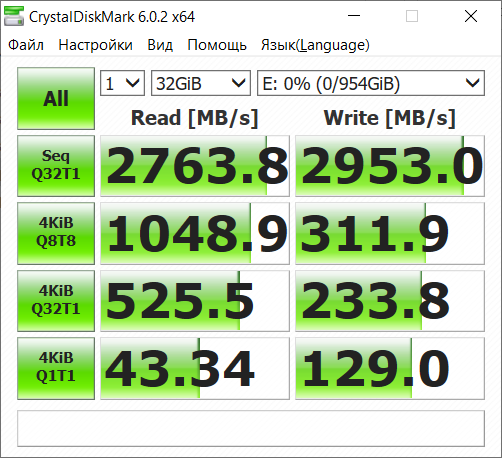Open the Файл menu
Image resolution: width=502 pixels, height=458 pixels.
click(x=26, y=45)
